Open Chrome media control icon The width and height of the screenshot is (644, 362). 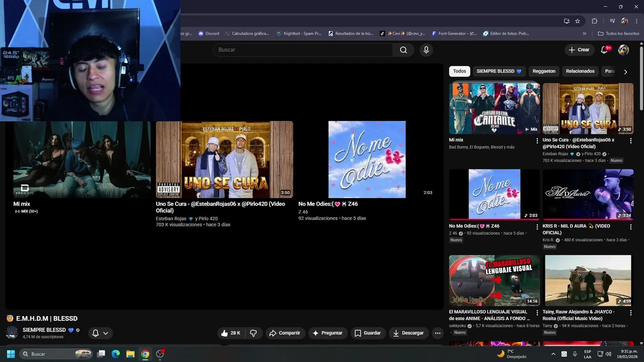[612, 21]
